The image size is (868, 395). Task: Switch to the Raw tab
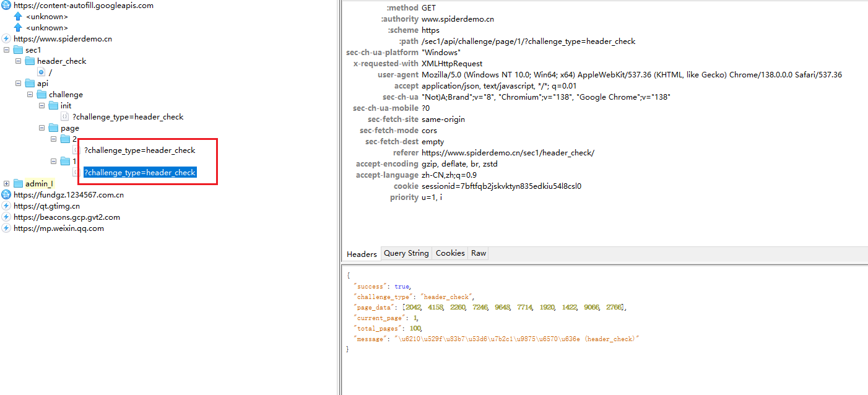tap(479, 253)
